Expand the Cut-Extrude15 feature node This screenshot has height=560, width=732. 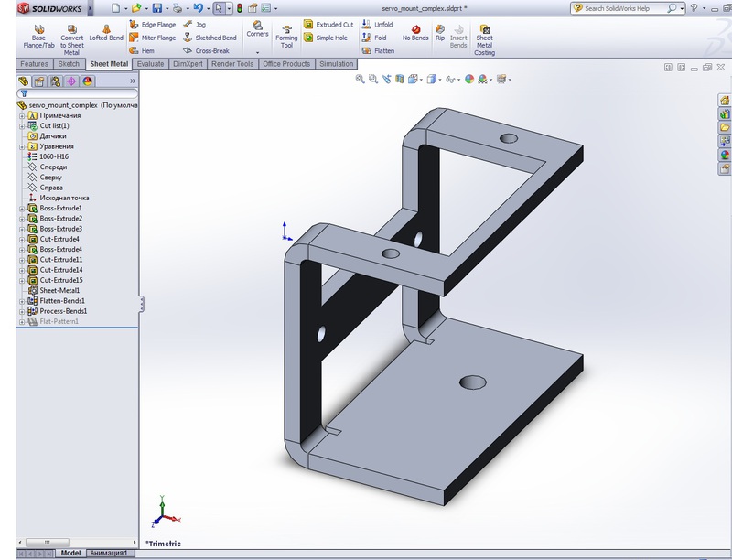(x=21, y=281)
